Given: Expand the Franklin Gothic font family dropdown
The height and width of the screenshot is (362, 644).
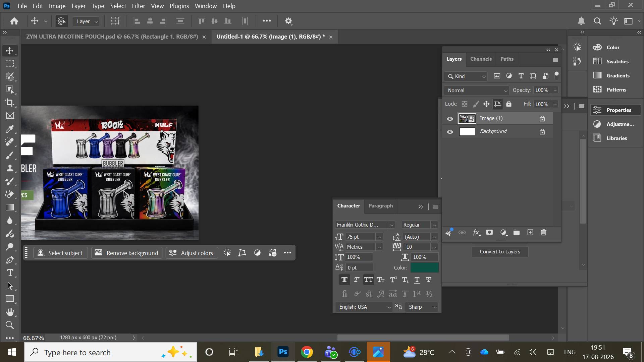Looking at the screenshot, I should (x=365, y=225).
